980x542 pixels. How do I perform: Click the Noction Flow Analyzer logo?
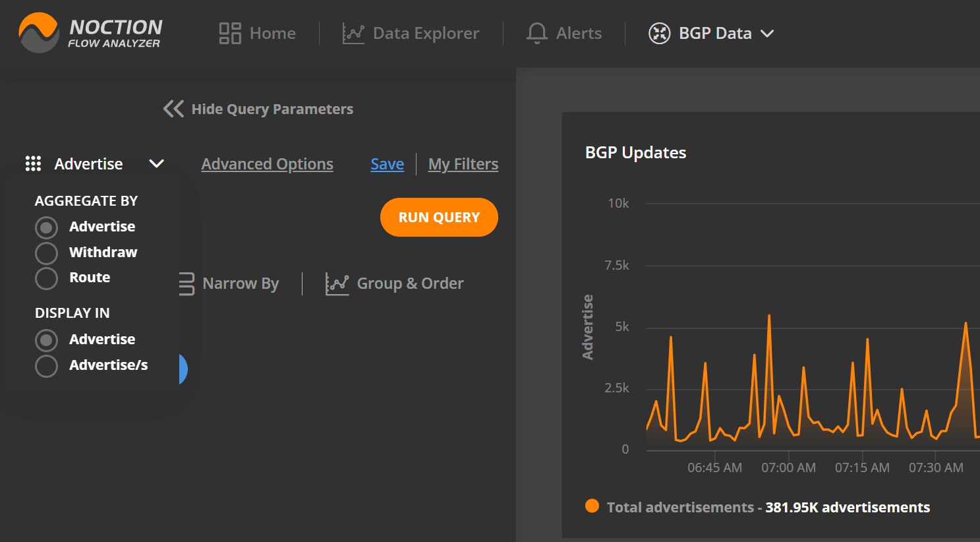pos(90,33)
